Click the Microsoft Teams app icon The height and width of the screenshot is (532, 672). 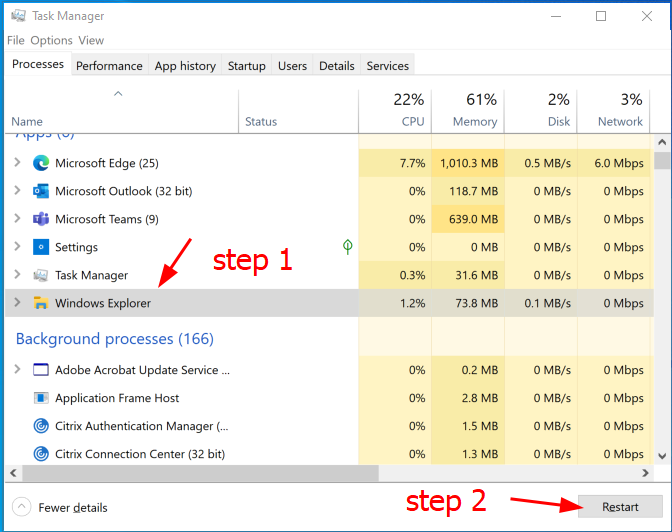tap(41, 219)
